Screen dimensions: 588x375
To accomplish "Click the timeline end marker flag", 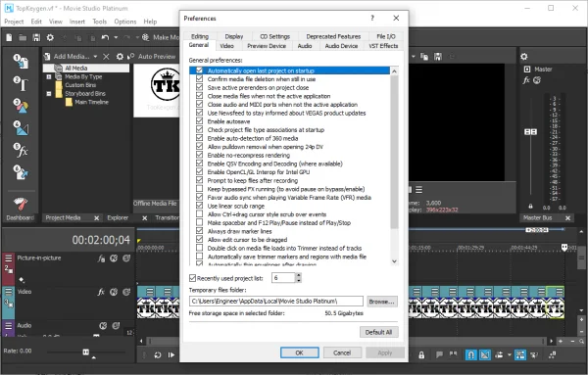I will point(564,248).
